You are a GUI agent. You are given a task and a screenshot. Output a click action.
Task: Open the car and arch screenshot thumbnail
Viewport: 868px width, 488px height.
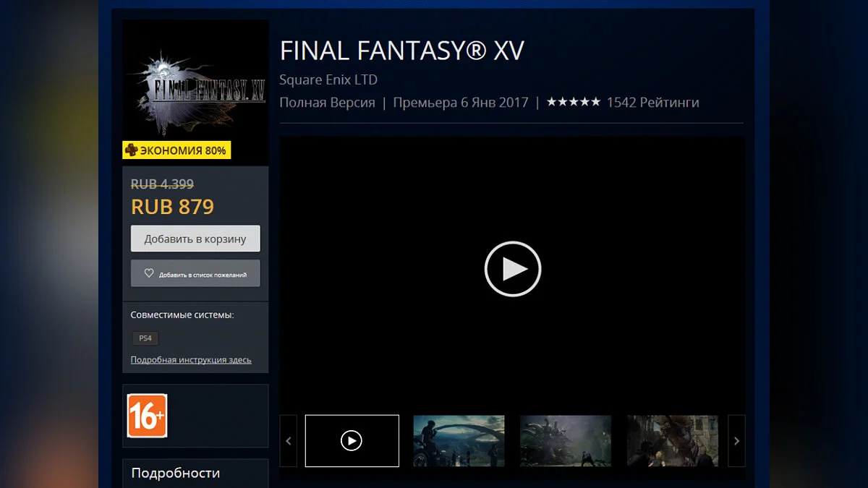click(x=459, y=440)
